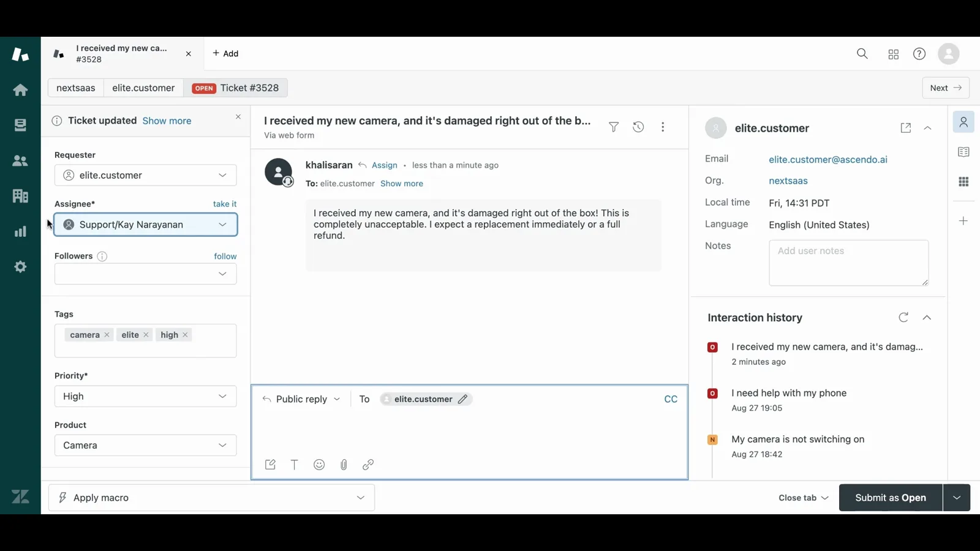Expand the Assignee dropdown

tap(146, 225)
